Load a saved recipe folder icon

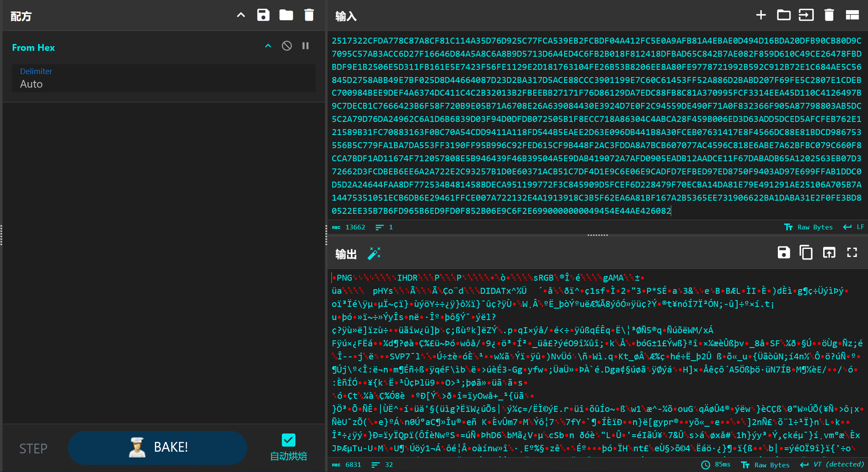click(x=286, y=15)
